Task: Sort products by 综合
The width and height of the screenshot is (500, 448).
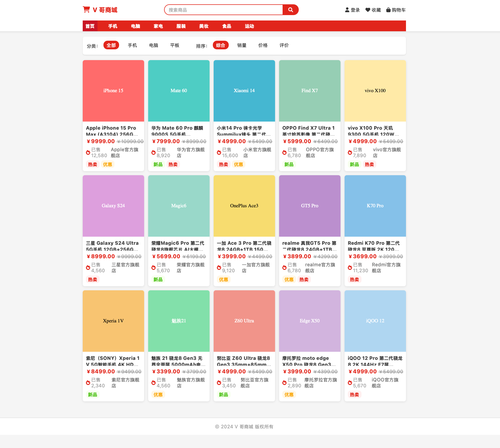Action: [221, 45]
